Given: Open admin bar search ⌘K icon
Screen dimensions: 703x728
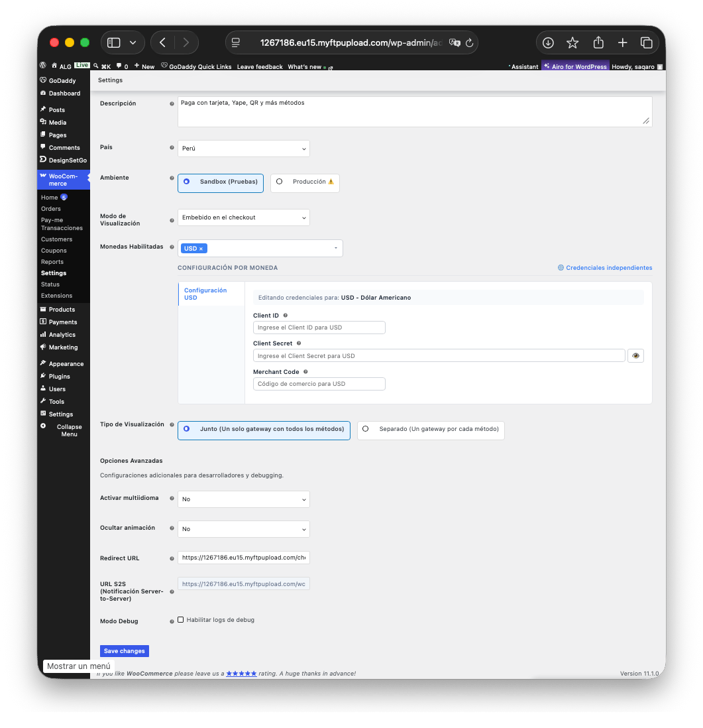Looking at the screenshot, I should [x=102, y=66].
